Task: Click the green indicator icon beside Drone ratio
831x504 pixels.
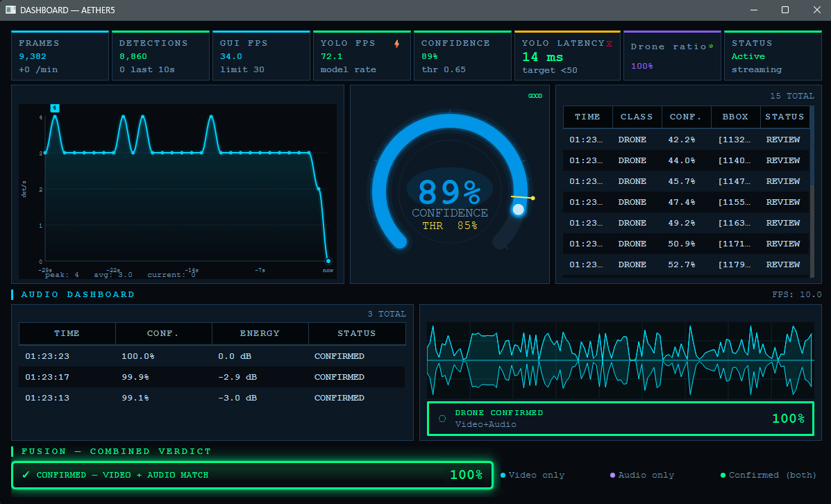Action: (711, 46)
